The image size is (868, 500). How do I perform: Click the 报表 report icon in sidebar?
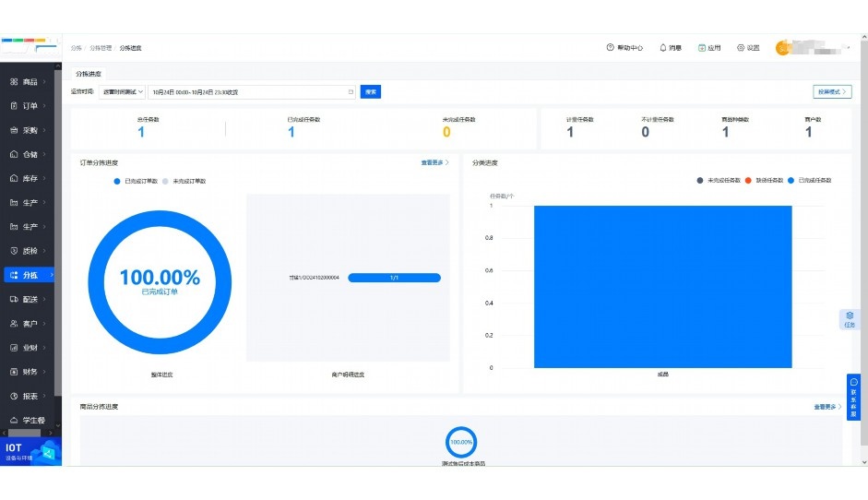click(14, 396)
